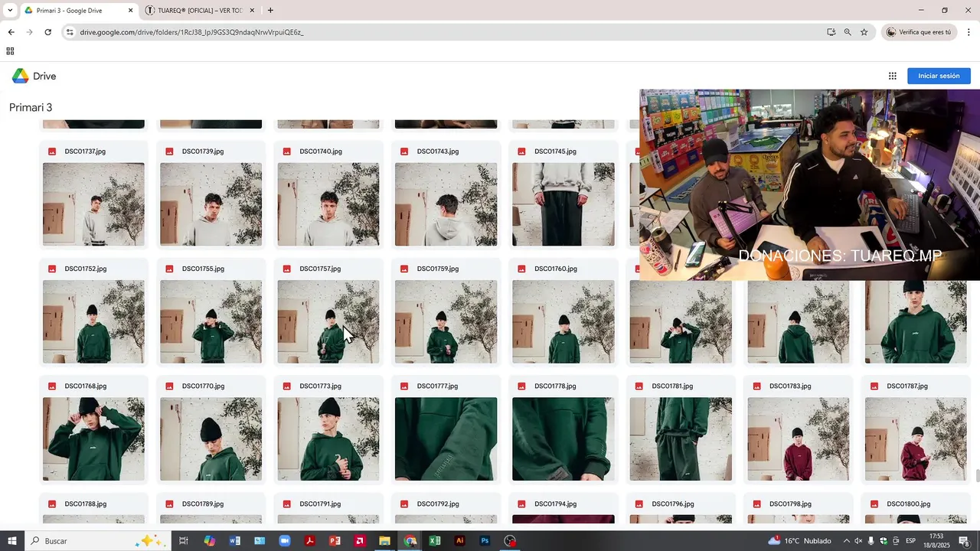Click the Verifica que eres tú profile chip
Screen dimensions: 980x551
click(x=918, y=32)
